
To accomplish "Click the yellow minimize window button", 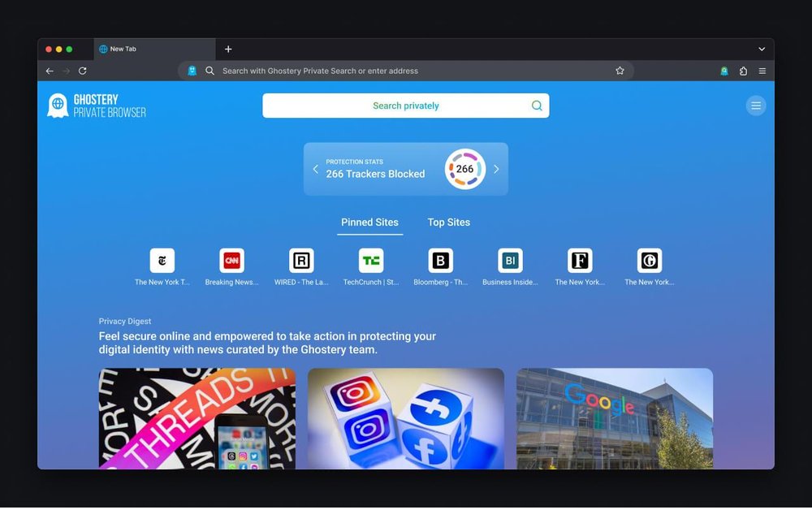I will coord(59,50).
